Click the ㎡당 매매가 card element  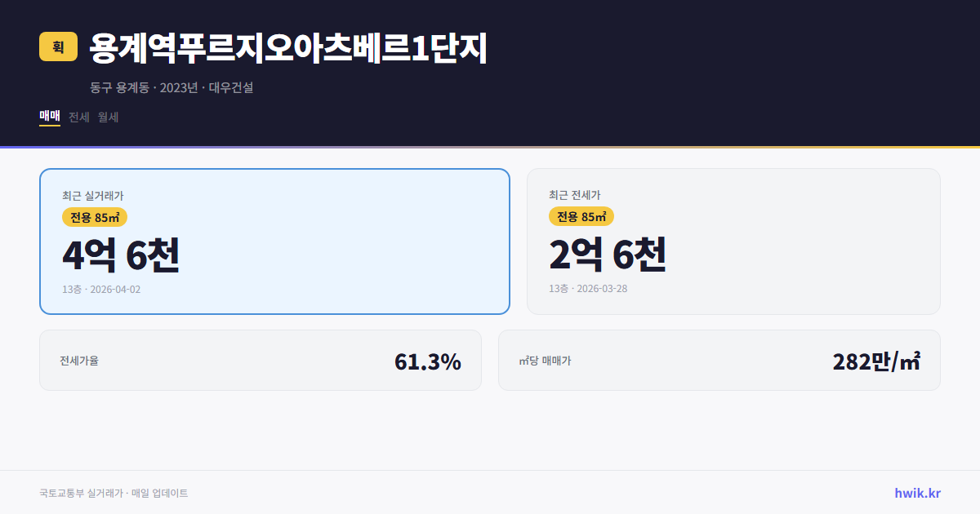coord(719,360)
